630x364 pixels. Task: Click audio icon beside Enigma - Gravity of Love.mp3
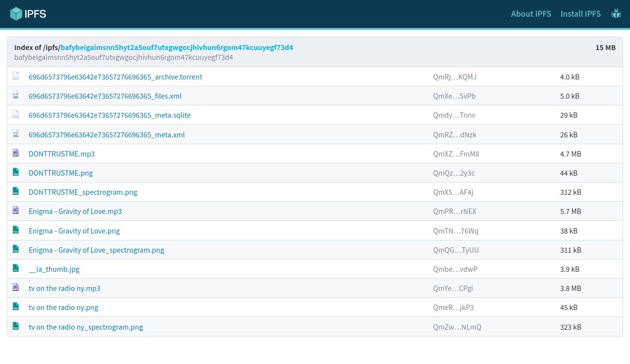pyautogui.click(x=16, y=210)
